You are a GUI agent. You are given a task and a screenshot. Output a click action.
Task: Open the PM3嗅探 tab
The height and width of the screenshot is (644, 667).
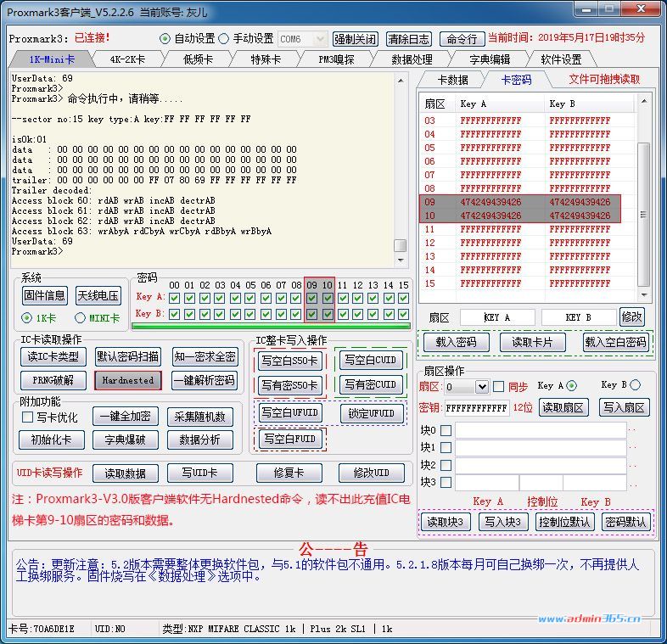coord(336,59)
